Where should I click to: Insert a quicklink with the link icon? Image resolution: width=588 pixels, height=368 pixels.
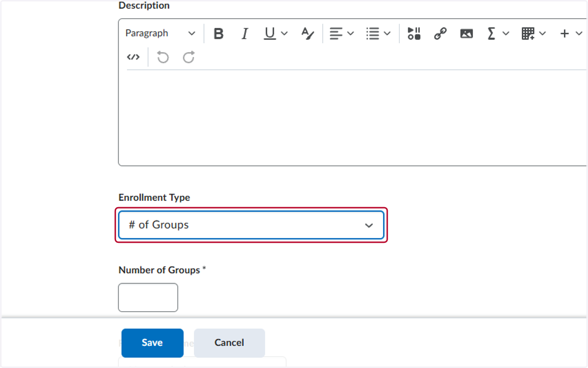tap(440, 33)
